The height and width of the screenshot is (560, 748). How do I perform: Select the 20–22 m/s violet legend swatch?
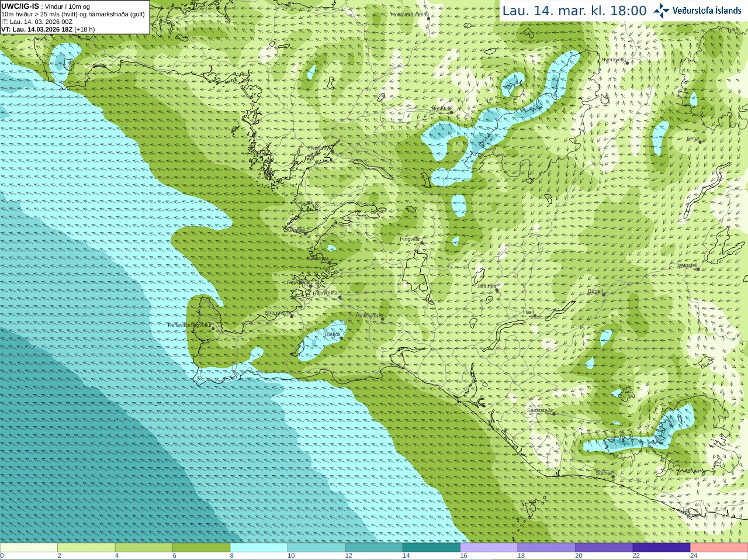[x=604, y=548]
